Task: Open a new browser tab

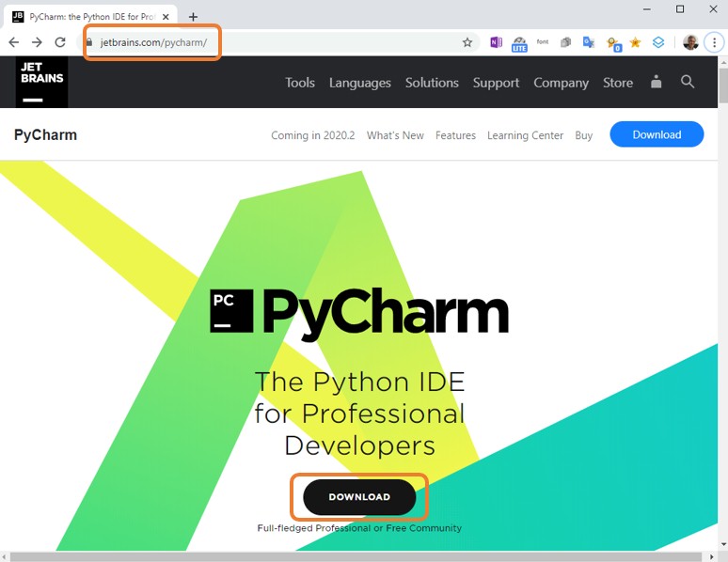Action: 193,17
